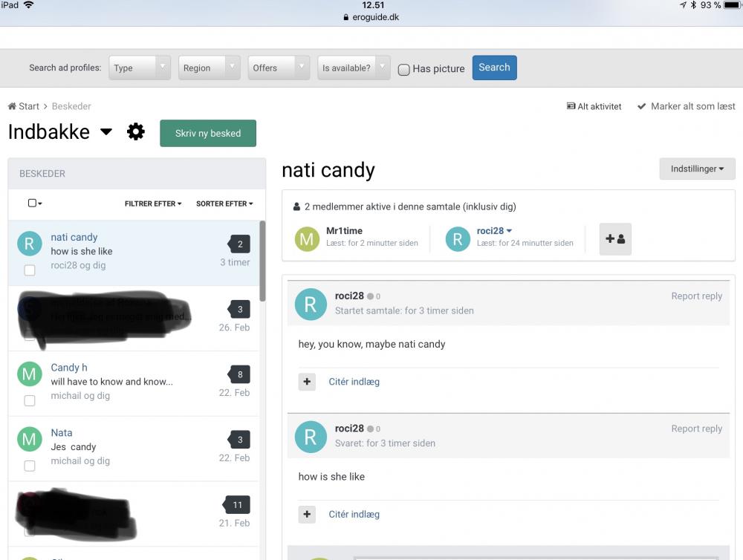
Task: Click the plus icon under 'hey, you know, maybe nati candy'
Action: tap(307, 382)
